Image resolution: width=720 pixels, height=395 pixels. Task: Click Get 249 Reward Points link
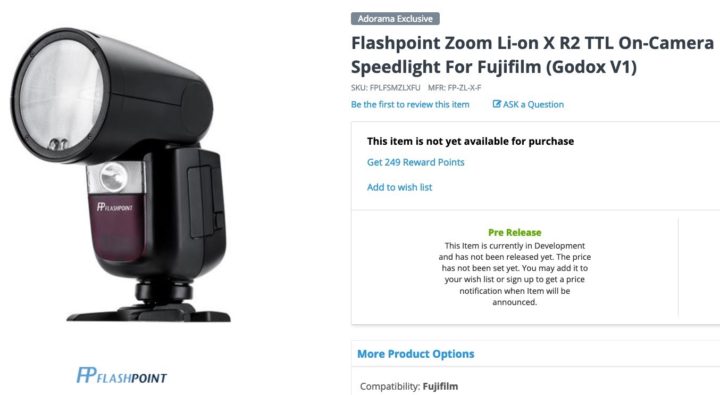point(416,162)
